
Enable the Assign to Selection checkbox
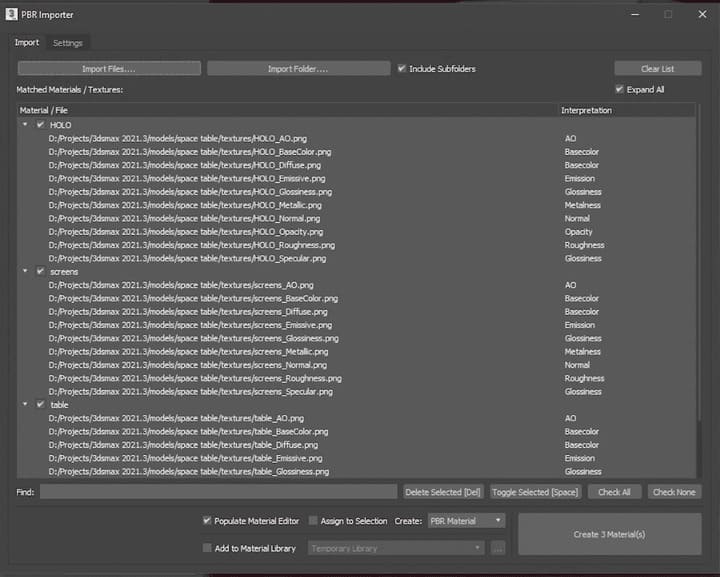pos(313,521)
